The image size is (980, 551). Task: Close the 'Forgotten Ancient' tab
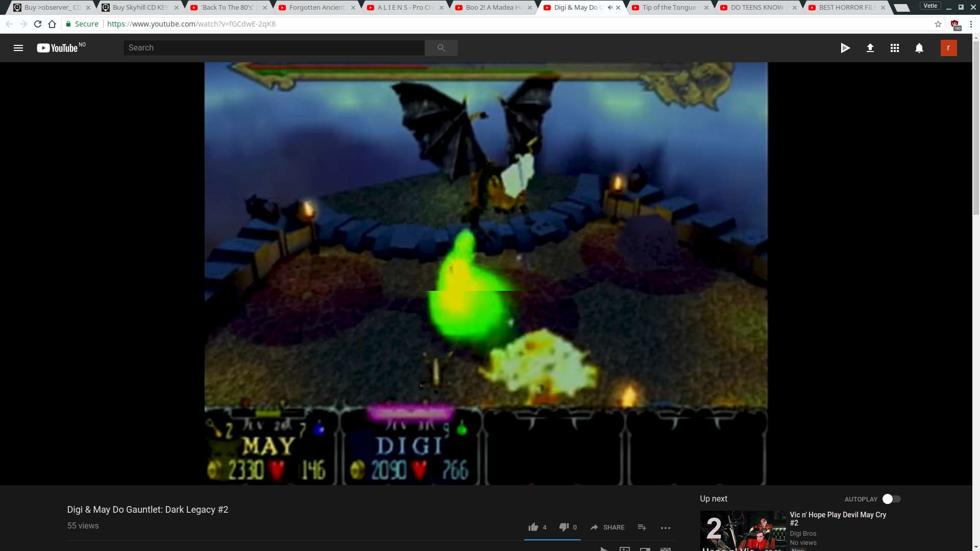coord(353,8)
